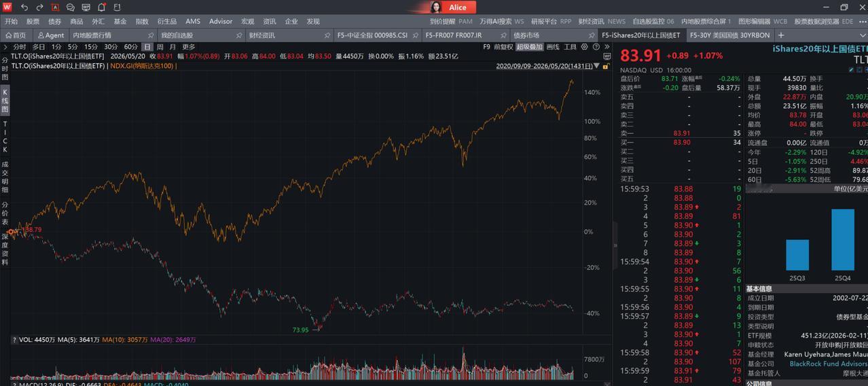Pin the 我的自选股 tab
The image size is (868, 386).
coord(239,35)
